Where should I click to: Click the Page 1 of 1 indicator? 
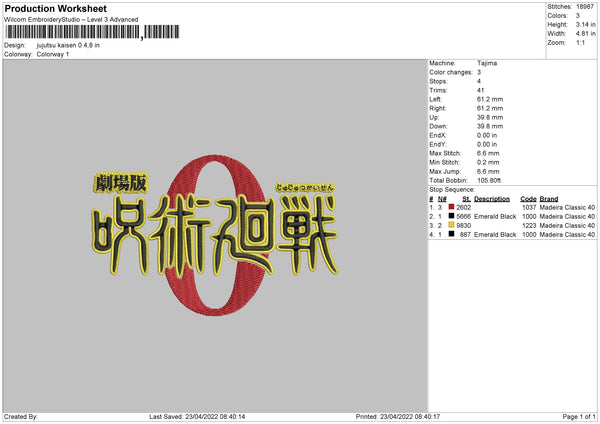click(579, 416)
